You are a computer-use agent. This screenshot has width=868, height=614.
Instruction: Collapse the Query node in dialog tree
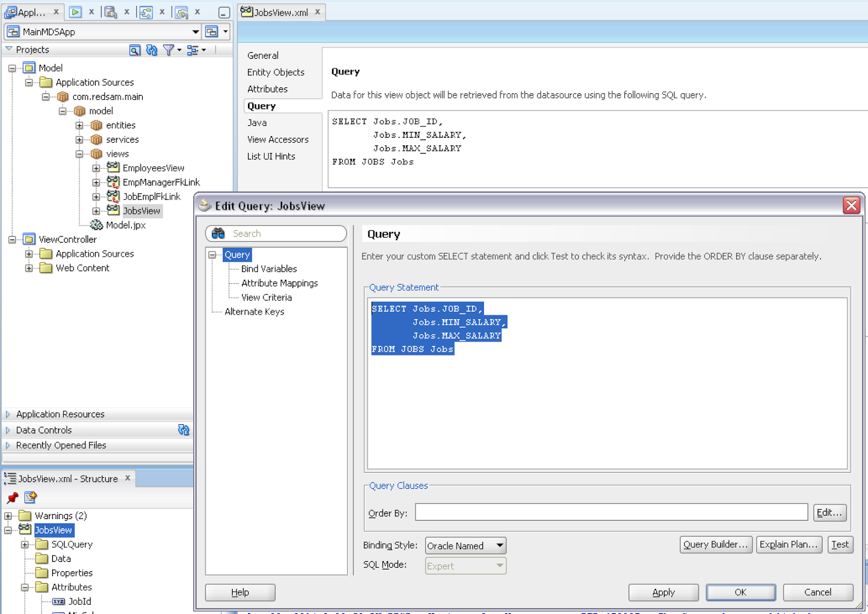tap(213, 254)
